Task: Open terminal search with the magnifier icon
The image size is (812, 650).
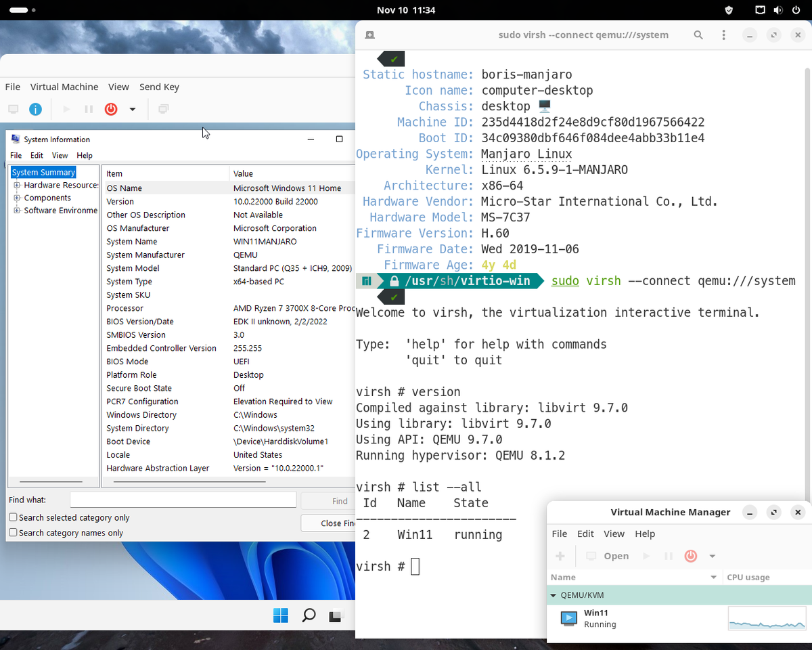Action: click(x=698, y=35)
